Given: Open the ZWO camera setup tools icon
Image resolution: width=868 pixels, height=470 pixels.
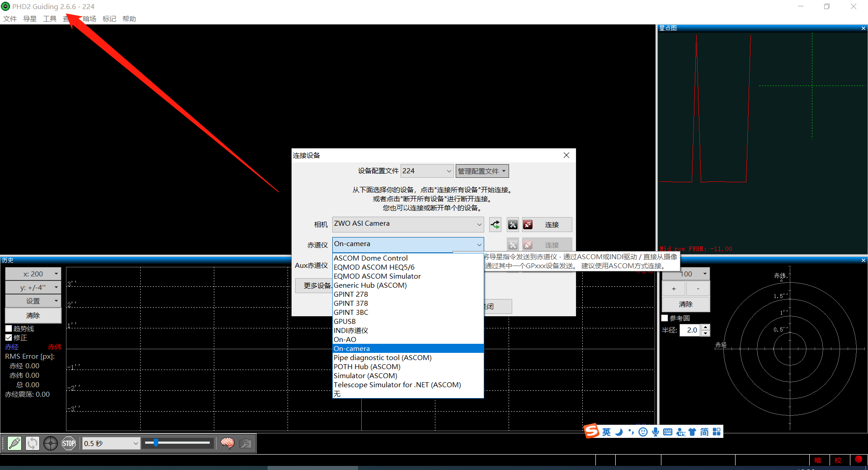Looking at the screenshot, I should 513,224.
